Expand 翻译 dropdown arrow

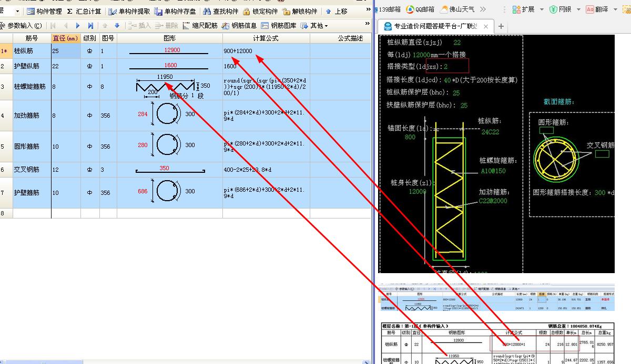click(615, 9)
